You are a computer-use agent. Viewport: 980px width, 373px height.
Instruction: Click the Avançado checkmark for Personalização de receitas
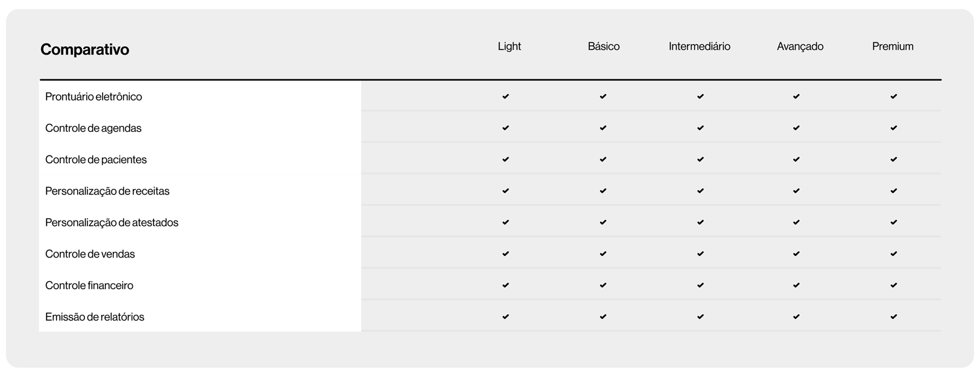click(796, 191)
